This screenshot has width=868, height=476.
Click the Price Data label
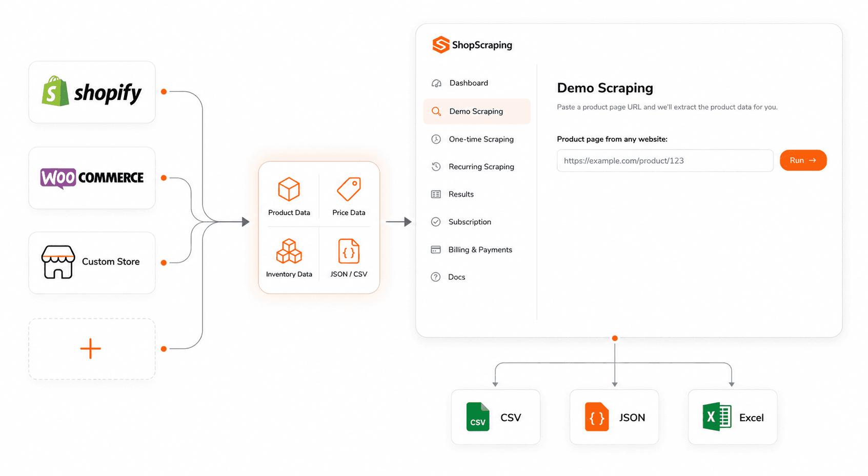[x=349, y=213]
